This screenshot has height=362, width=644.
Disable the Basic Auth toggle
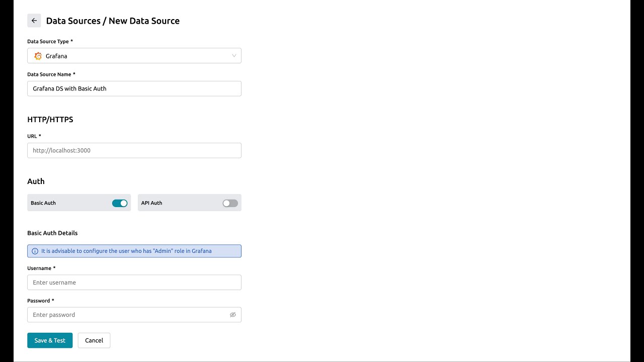120,203
